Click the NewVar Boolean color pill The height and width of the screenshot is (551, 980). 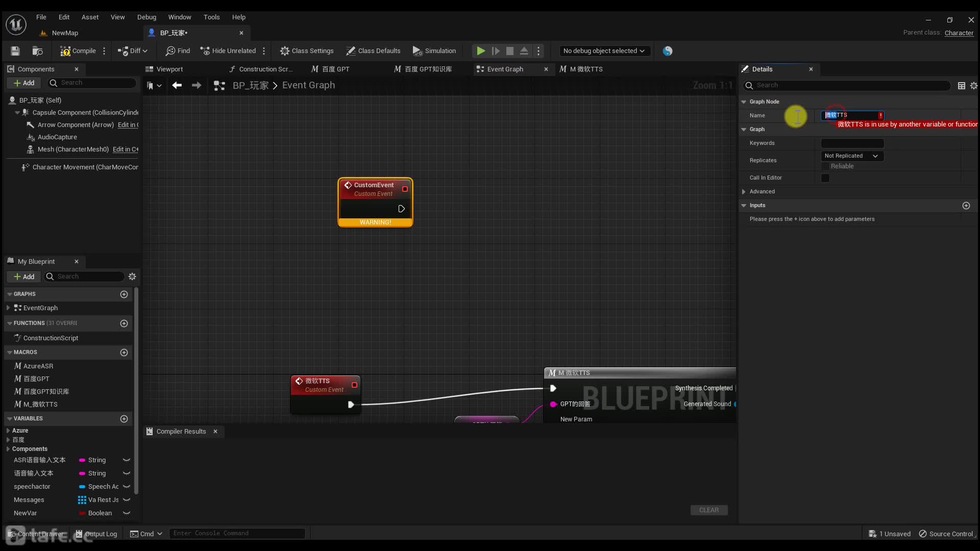coord(82,513)
